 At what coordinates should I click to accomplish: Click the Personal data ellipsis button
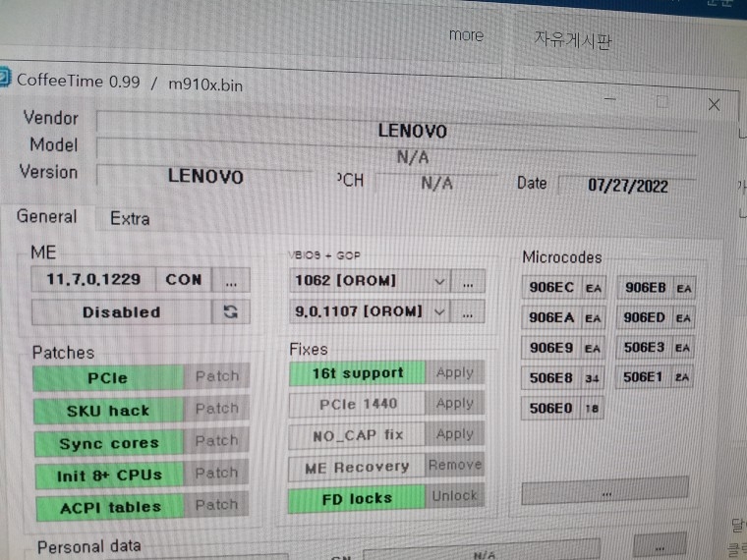(x=660, y=546)
